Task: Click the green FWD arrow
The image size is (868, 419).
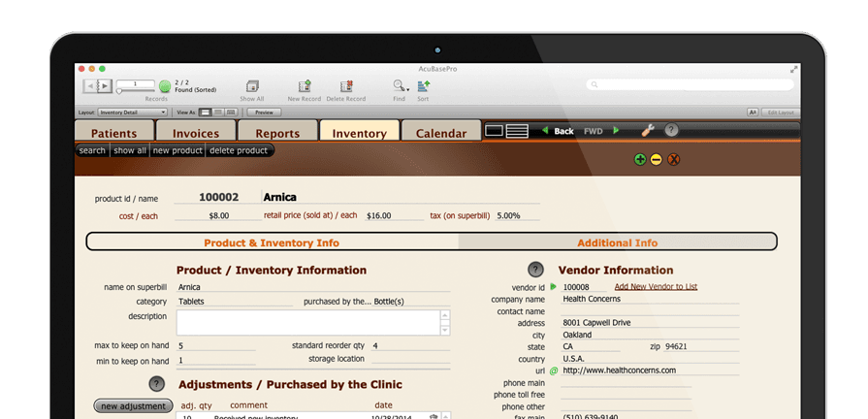Action: point(616,131)
